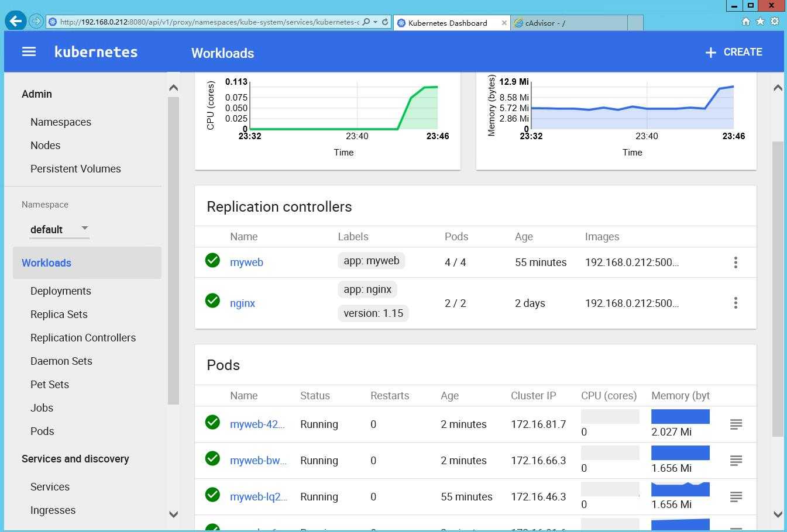The image size is (787, 532).
Task: Click status check icon of myweb-lq2 pod
Action: (212, 495)
